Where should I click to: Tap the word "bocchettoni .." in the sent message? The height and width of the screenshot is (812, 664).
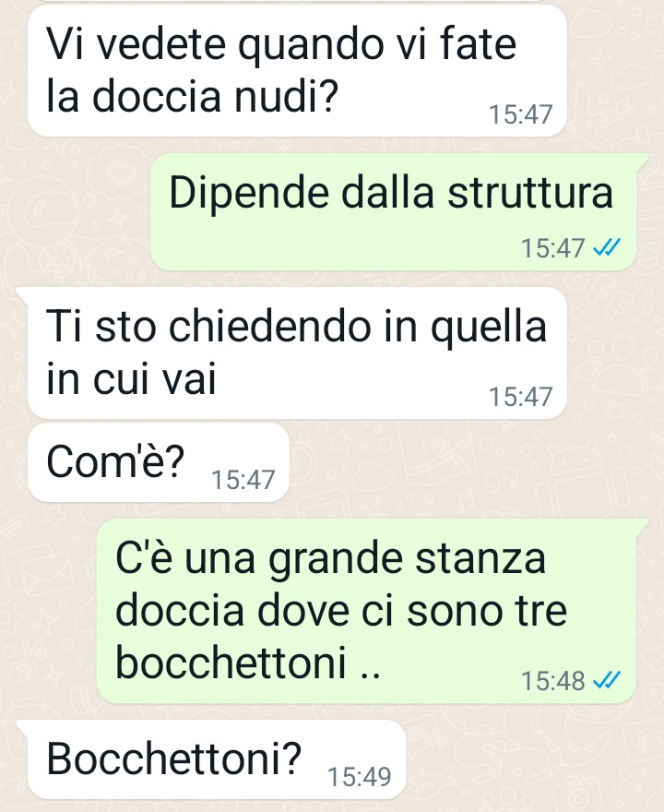(x=248, y=663)
